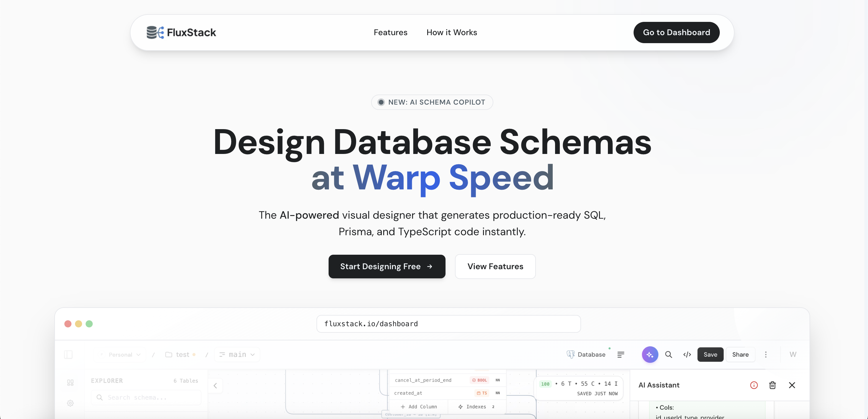Click the FluxStack logo
The height and width of the screenshot is (419, 868).
(x=181, y=33)
